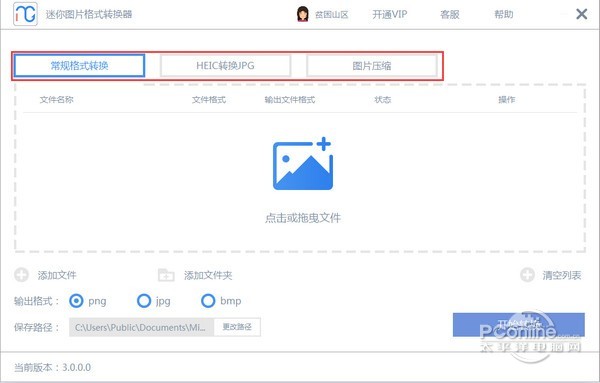Switch to 图片压缩 tab

click(x=372, y=65)
